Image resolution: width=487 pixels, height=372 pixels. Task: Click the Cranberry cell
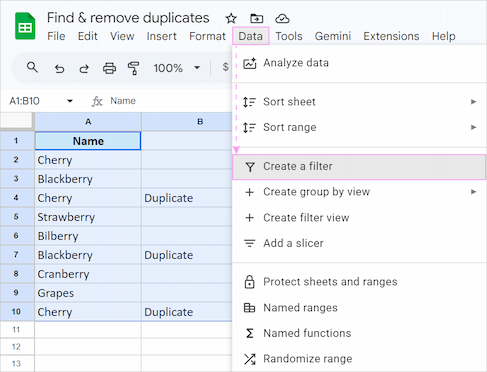click(88, 274)
